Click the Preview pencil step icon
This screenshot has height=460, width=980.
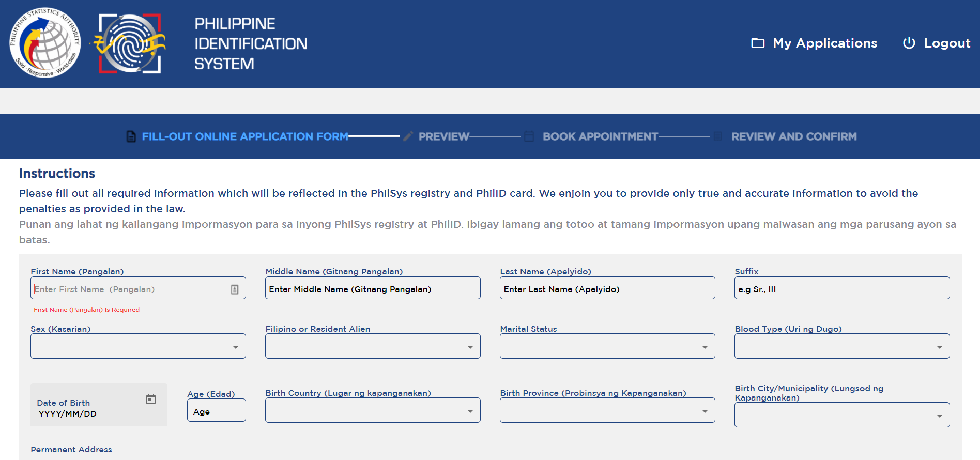[408, 136]
